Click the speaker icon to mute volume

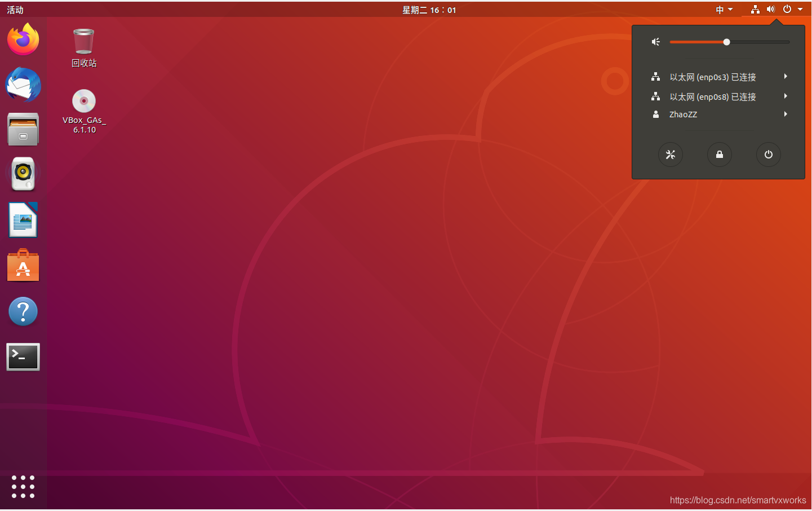click(x=655, y=42)
